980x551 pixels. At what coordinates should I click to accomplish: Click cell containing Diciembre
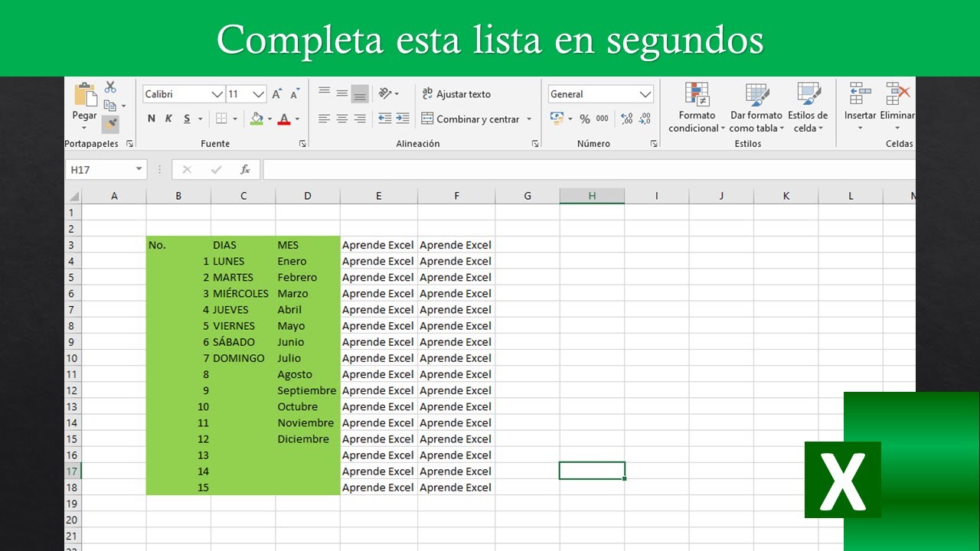[308, 439]
